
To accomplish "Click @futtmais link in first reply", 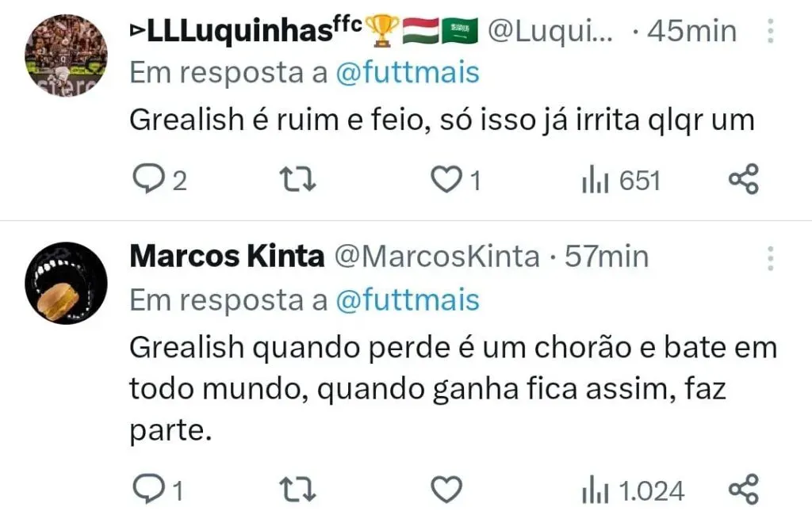I will pyautogui.click(x=408, y=73).
